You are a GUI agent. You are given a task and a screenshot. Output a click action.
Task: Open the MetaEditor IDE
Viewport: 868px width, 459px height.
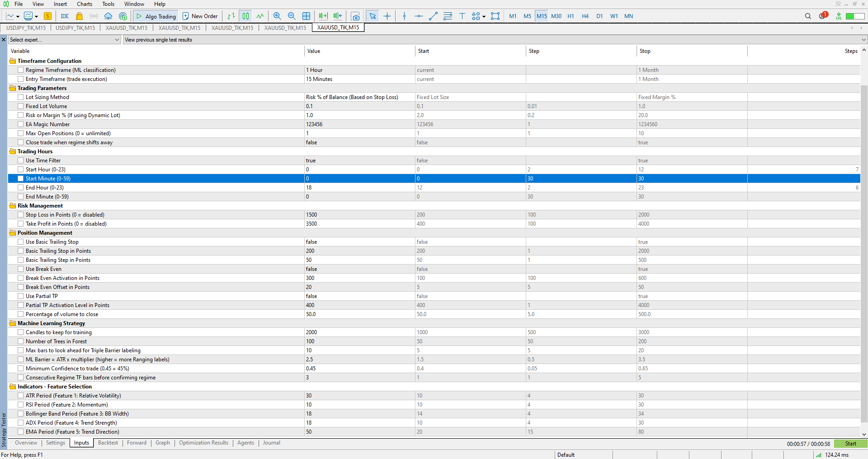tap(65, 16)
